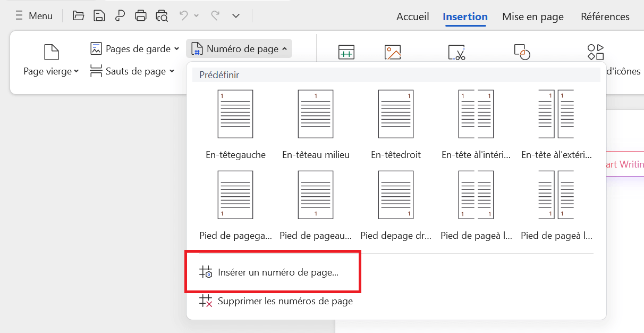Click the screenshot scissors icon
This screenshot has width=644, height=333.
coord(456,53)
